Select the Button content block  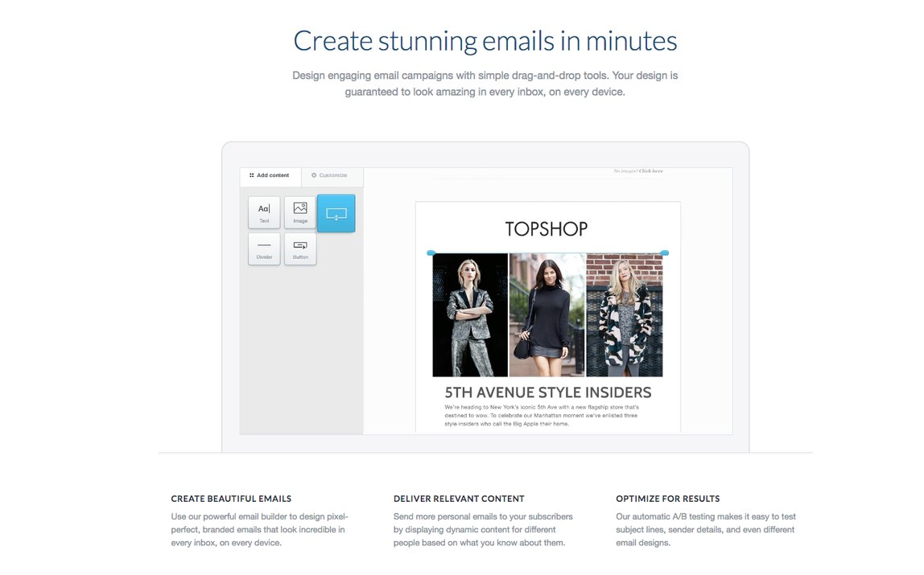coord(300,249)
